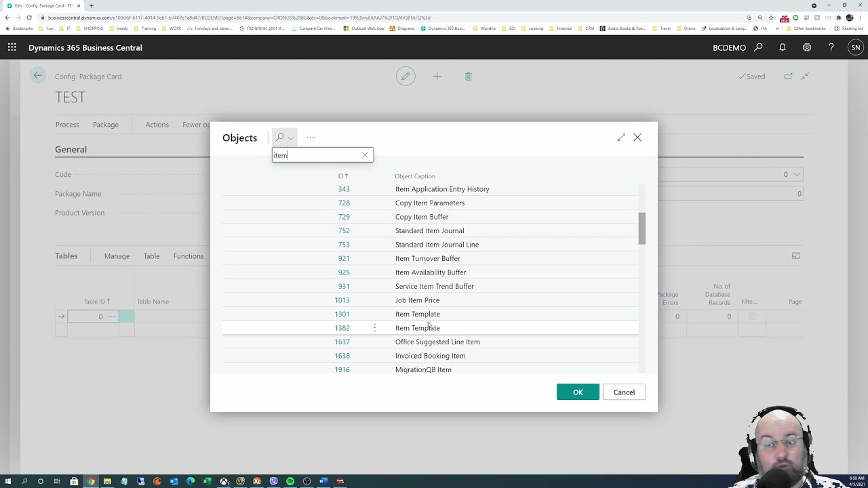Open the Functions menu in Tables
Viewport: 868px width, 488px height.
(x=188, y=256)
